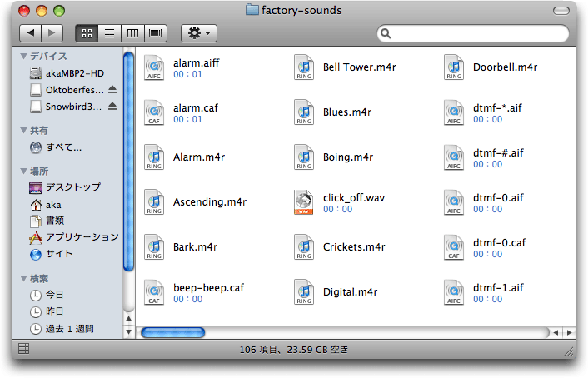Click the Digital.m4r file name text
588x378 pixels.
[x=351, y=292]
